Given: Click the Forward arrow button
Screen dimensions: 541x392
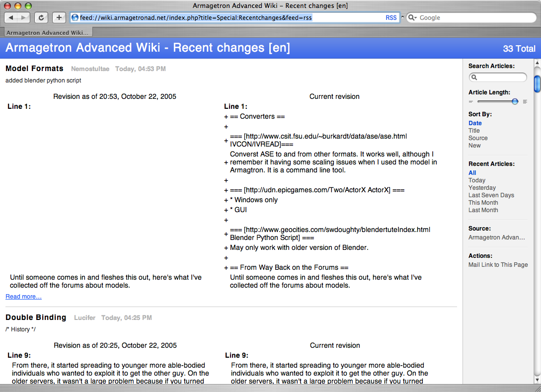Looking at the screenshot, I should click(24, 17).
